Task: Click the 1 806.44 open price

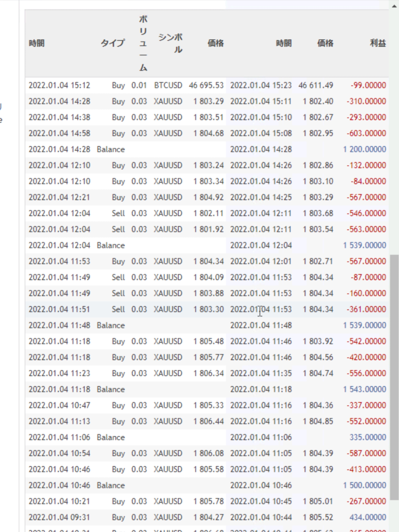Action: click(x=208, y=421)
